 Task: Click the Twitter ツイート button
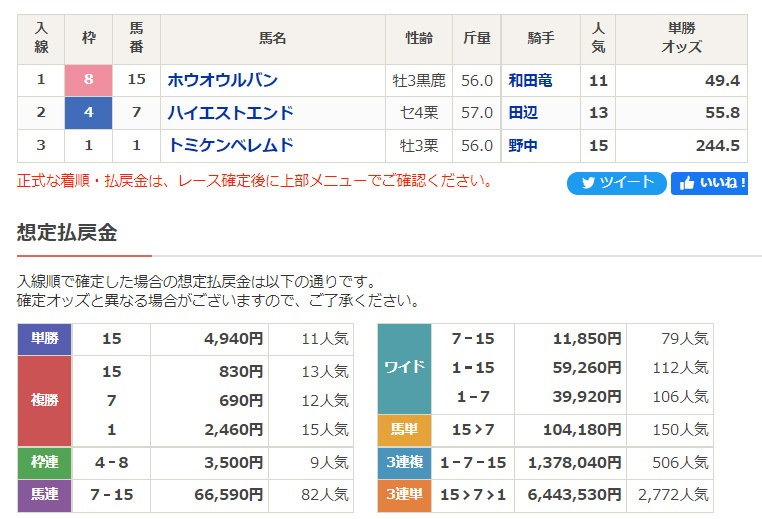[x=616, y=183]
